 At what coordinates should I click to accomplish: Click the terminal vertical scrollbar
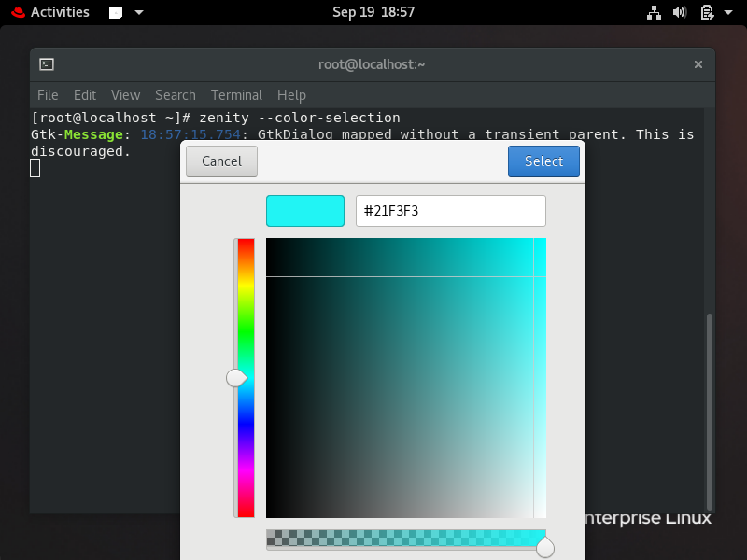click(x=710, y=412)
